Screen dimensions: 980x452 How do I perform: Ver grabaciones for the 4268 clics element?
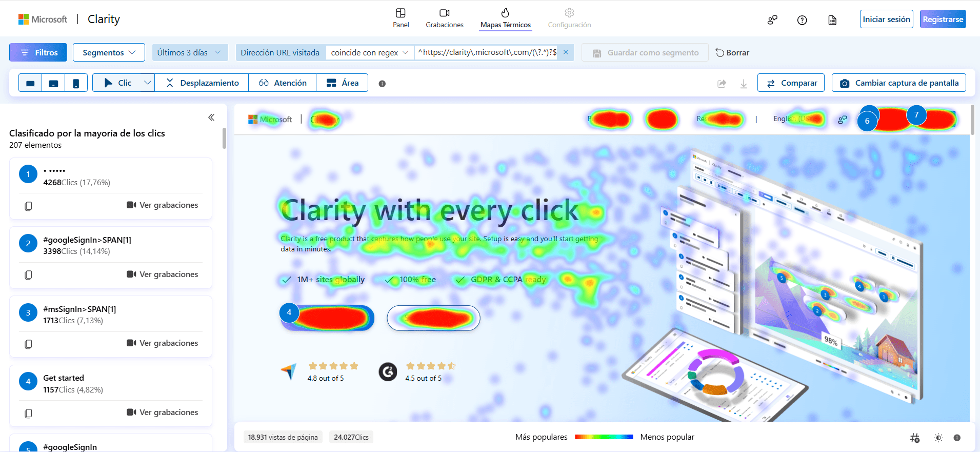[x=162, y=205]
